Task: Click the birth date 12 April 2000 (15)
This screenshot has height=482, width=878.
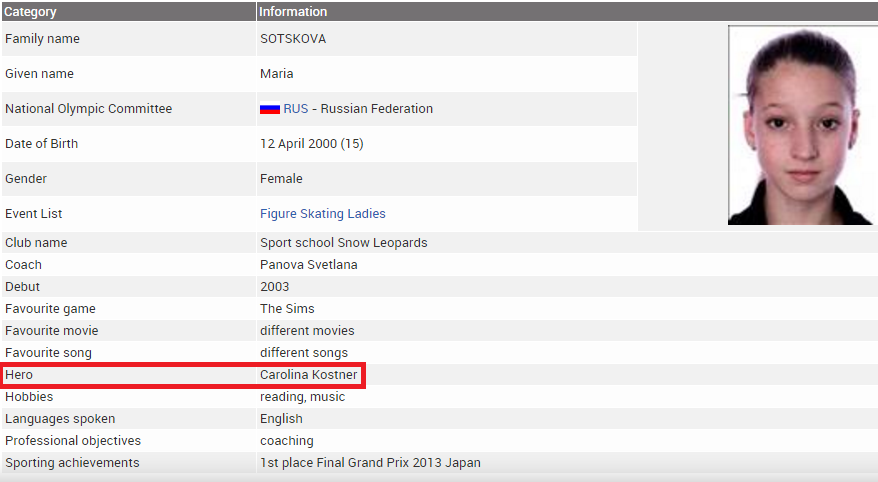Action: [x=312, y=144]
